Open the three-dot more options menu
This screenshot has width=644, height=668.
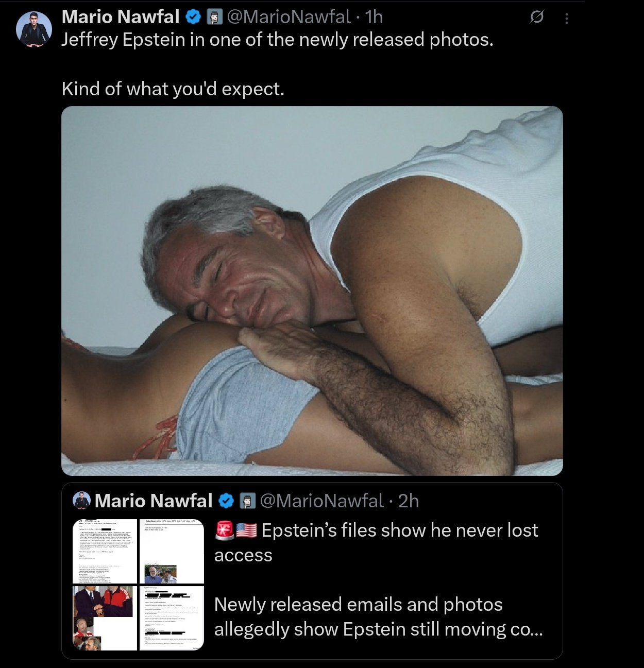pyautogui.click(x=567, y=19)
